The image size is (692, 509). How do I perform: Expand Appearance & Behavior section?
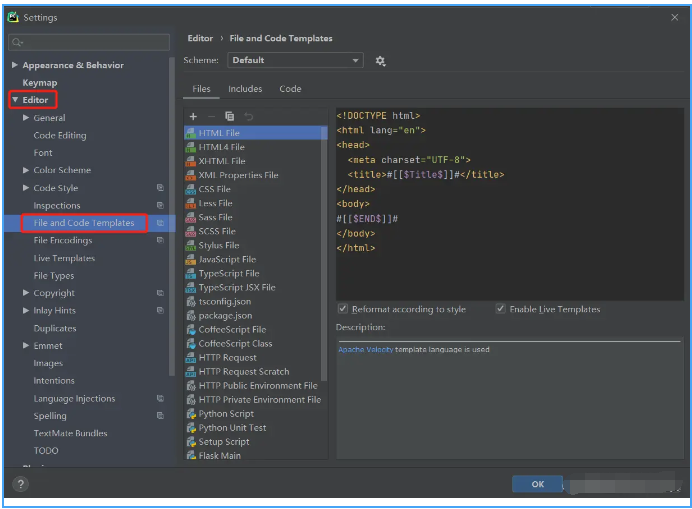(x=15, y=65)
